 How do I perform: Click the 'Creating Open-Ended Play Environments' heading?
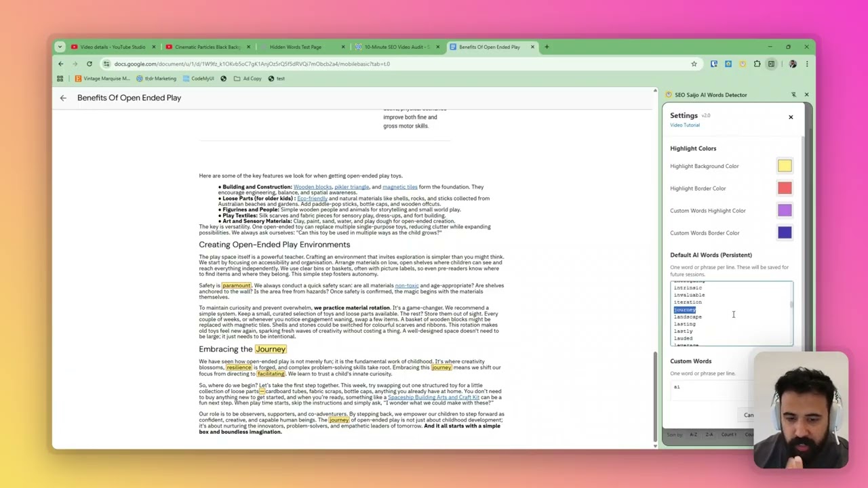coord(275,245)
